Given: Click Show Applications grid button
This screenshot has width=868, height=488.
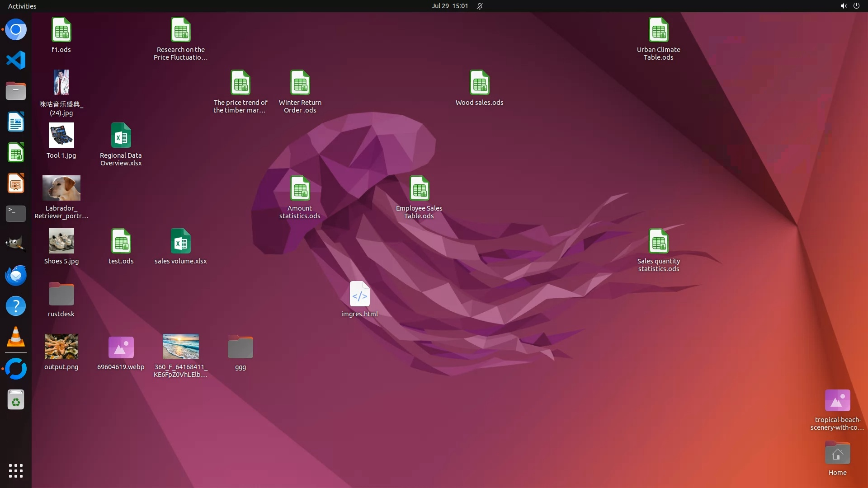Looking at the screenshot, I should pyautogui.click(x=16, y=471).
